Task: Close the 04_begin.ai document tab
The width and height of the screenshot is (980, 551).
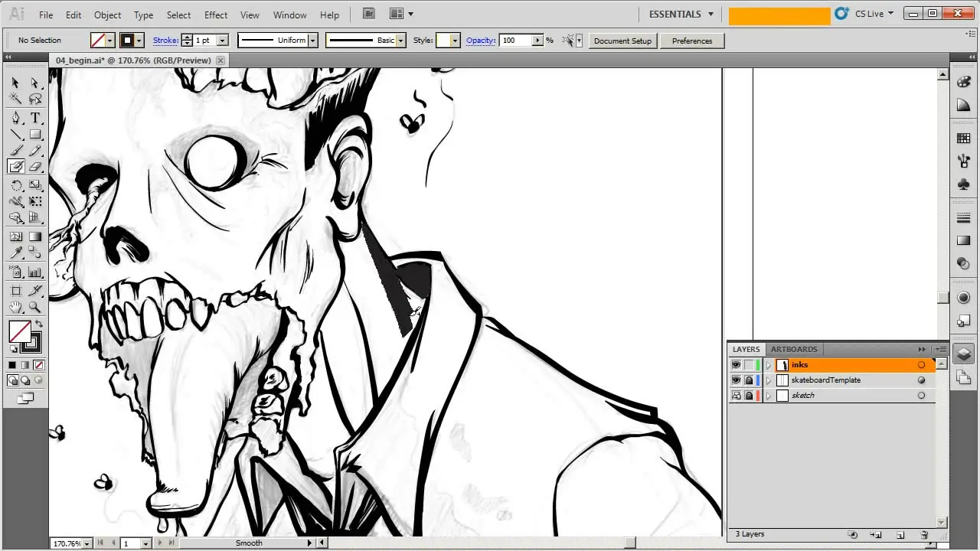Action: [x=221, y=60]
